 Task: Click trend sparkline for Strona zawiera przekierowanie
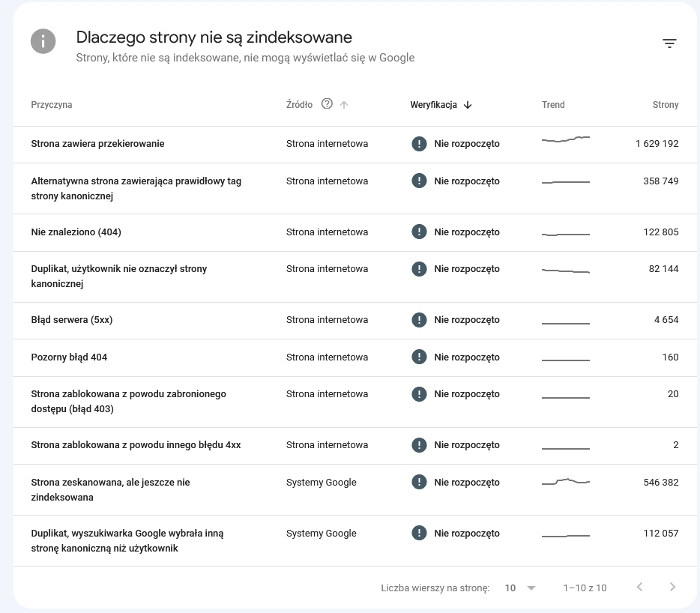[566, 139]
